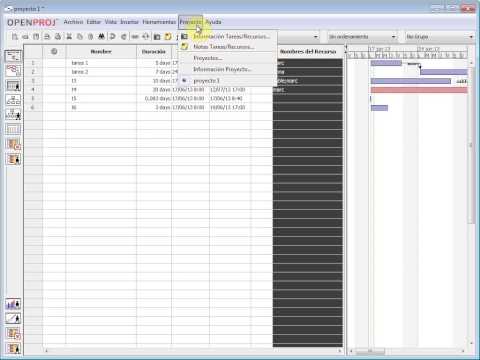Select the proyecto 1 radio entry
Image resolution: width=480 pixels, height=360 pixels.
click(x=228, y=81)
